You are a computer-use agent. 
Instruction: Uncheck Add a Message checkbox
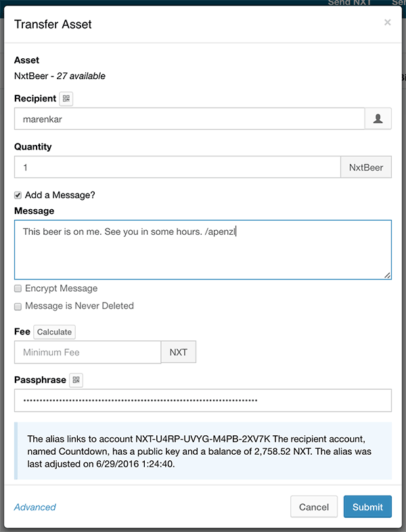pyautogui.click(x=18, y=196)
